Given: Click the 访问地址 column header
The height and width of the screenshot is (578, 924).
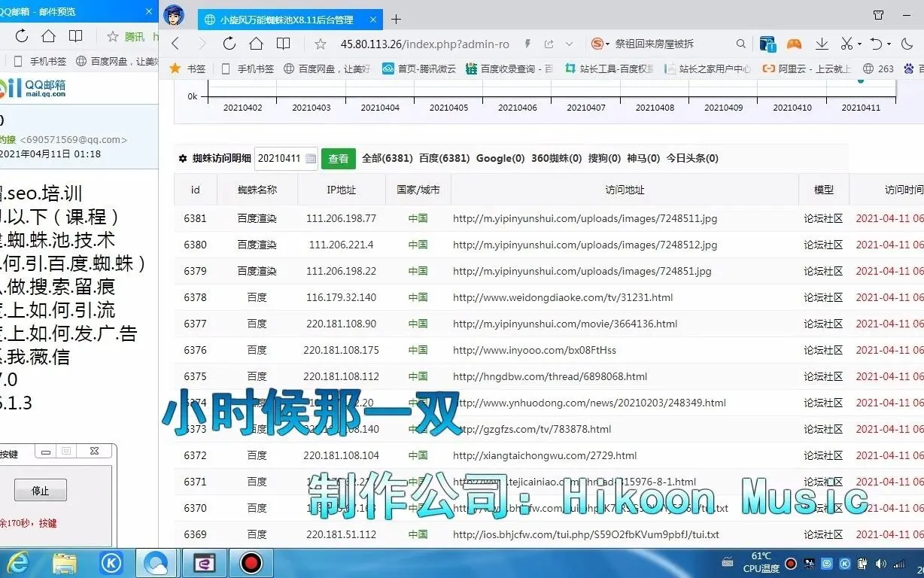Looking at the screenshot, I should tap(625, 190).
